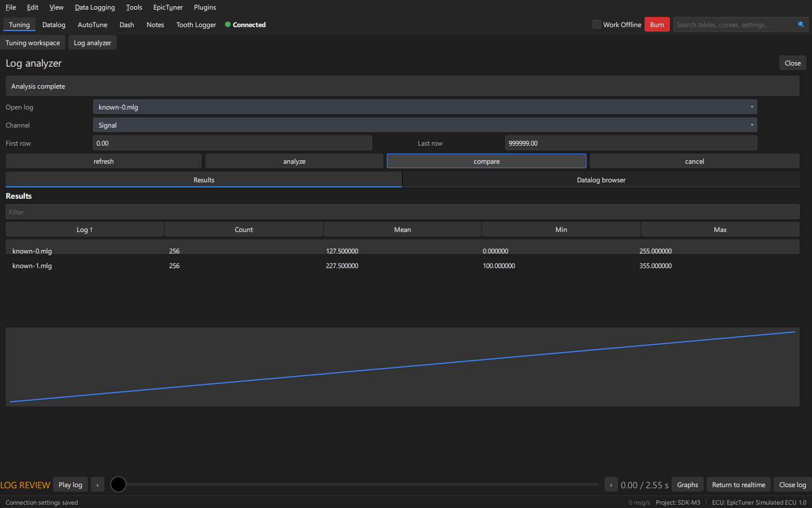The width and height of the screenshot is (812, 508).
Task: Open the Datalog browser tab
Action: click(x=601, y=180)
